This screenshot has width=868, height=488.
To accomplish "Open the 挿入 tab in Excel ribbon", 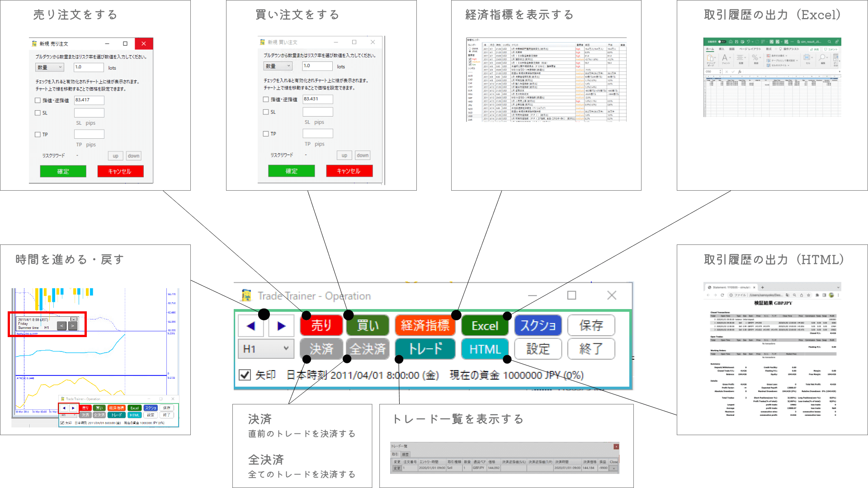I will pyautogui.click(x=722, y=49).
